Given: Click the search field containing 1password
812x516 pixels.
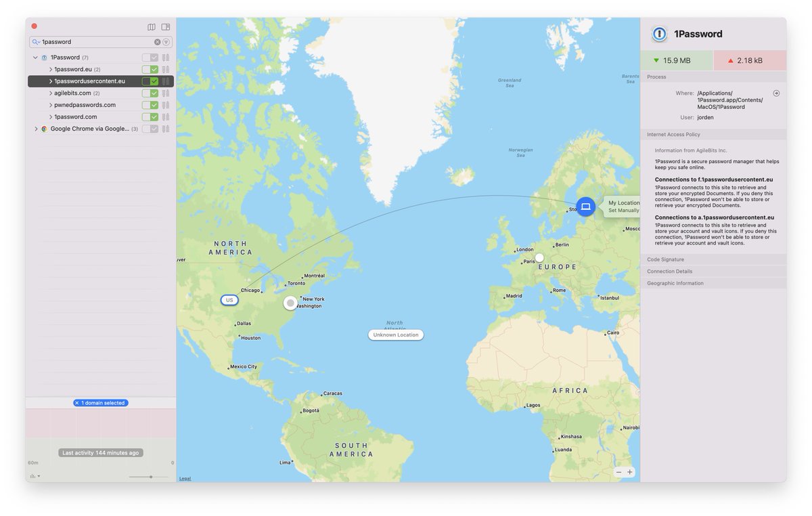Looking at the screenshot, I should (100, 42).
